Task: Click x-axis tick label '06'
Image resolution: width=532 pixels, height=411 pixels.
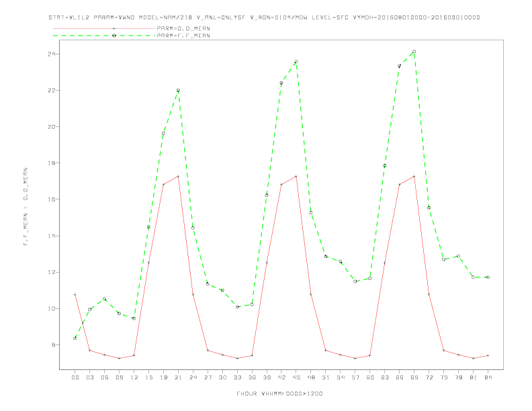Action: pos(105,377)
